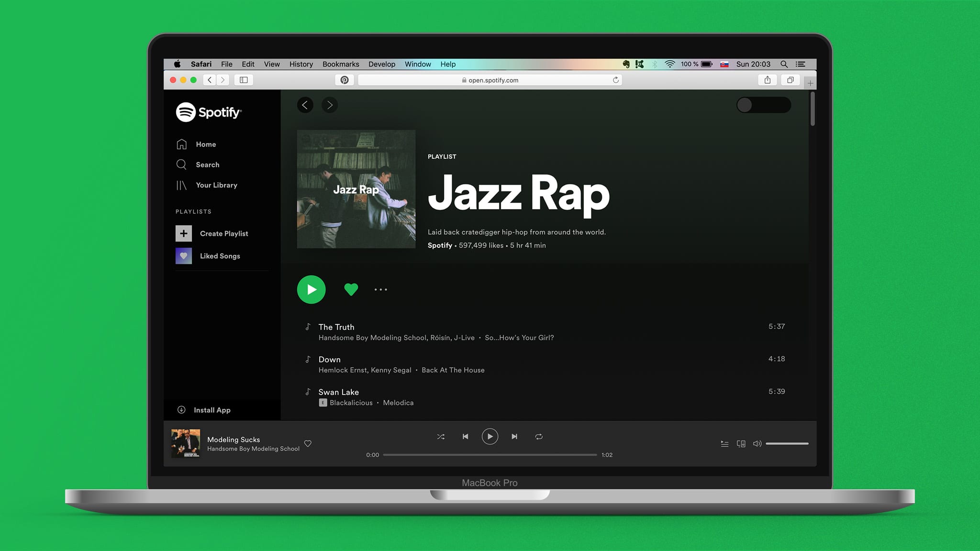Toggle shuffle playback
The image size is (980, 551).
[x=441, y=437]
